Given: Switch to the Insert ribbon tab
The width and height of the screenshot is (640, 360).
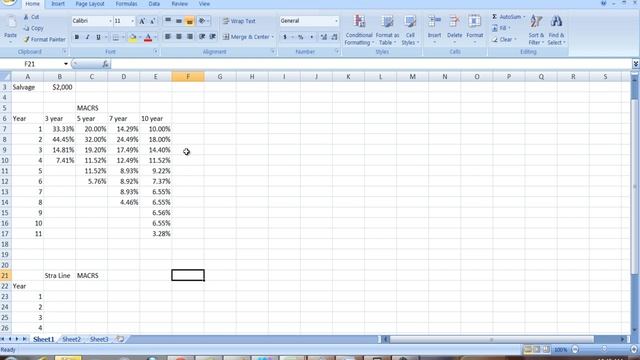Looking at the screenshot, I should point(58,4).
